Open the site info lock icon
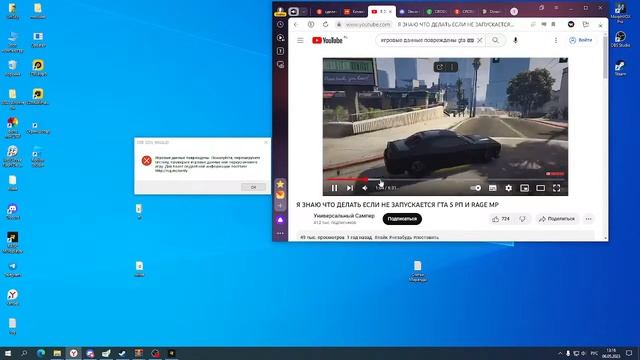The width and height of the screenshot is (640, 360). (x=339, y=24)
